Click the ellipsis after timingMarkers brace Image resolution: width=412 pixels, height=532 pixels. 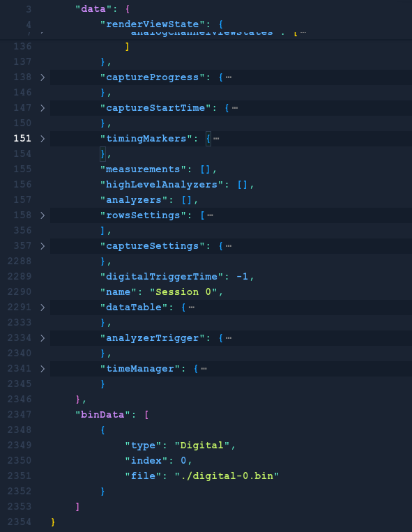coord(216,139)
